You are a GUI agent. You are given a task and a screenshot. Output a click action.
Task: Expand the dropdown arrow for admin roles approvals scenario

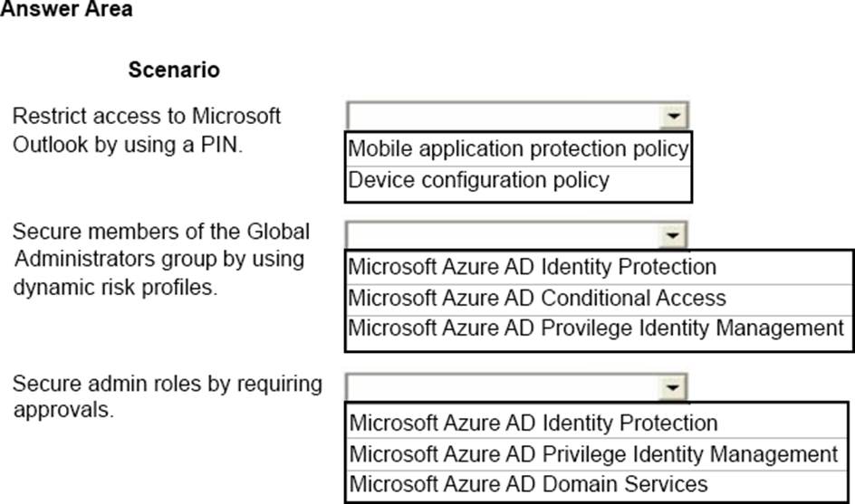(673, 387)
